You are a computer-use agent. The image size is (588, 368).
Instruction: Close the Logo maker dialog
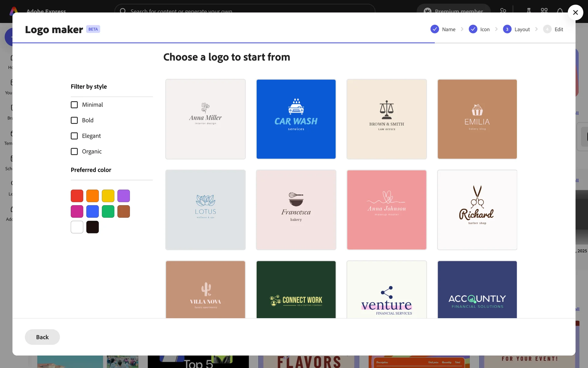(x=575, y=13)
